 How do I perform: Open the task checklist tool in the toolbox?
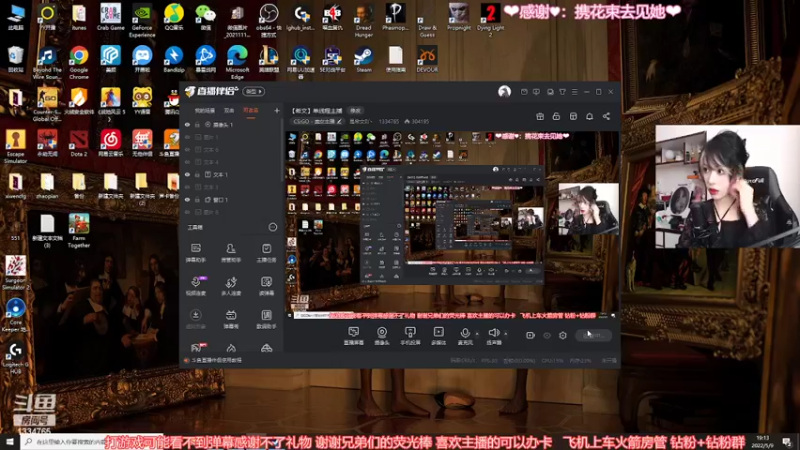[266, 253]
